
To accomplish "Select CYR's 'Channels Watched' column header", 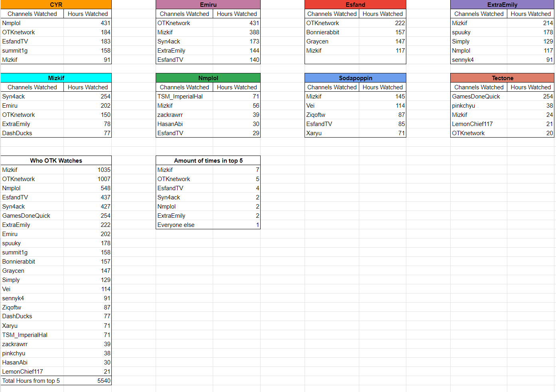I will (32, 14).
